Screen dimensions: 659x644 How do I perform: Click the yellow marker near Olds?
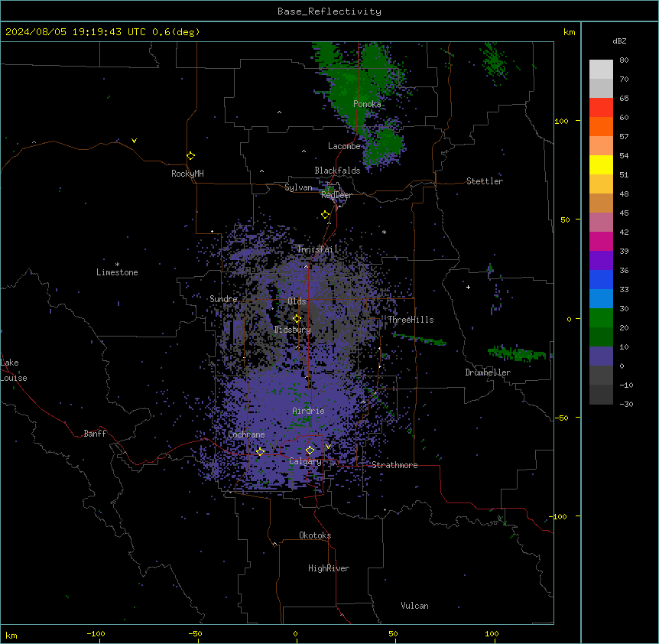click(x=297, y=318)
